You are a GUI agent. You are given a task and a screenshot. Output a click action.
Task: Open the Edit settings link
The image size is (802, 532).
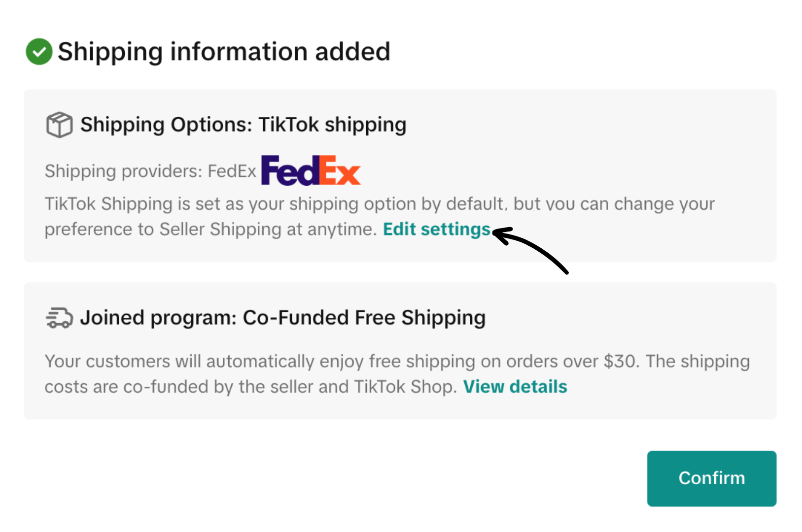point(437,229)
